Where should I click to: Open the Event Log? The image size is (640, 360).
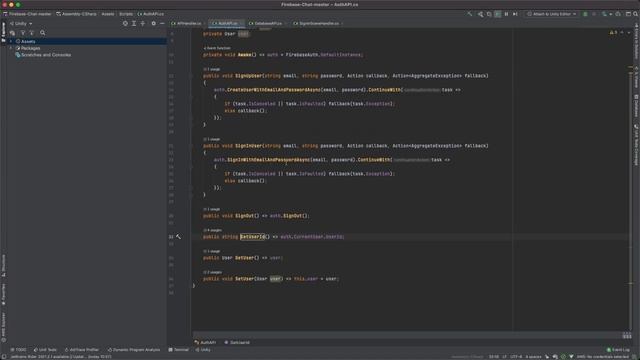pyautogui.click(x=618, y=350)
